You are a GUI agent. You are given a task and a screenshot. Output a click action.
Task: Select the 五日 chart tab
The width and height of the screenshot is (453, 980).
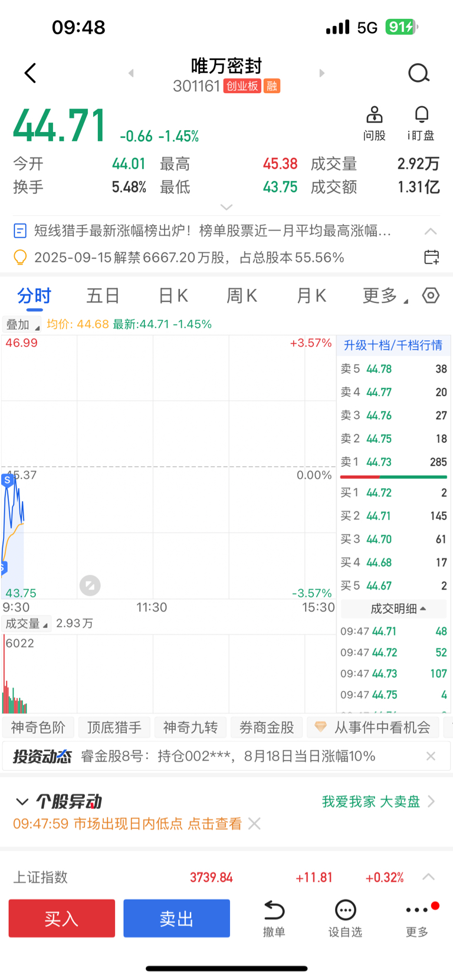point(103,295)
